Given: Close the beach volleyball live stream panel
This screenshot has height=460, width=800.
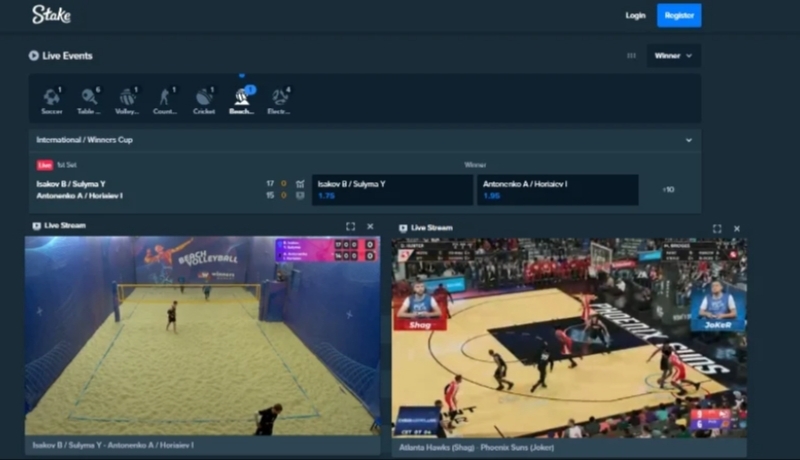Looking at the screenshot, I should [370, 226].
